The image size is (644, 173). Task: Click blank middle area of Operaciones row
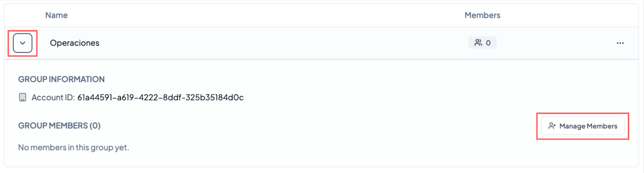click(280, 43)
